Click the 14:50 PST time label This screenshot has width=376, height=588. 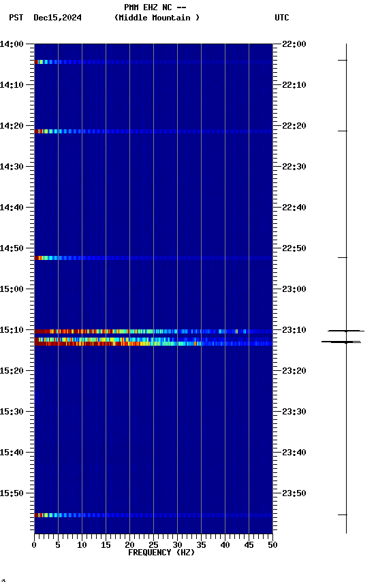(12, 248)
